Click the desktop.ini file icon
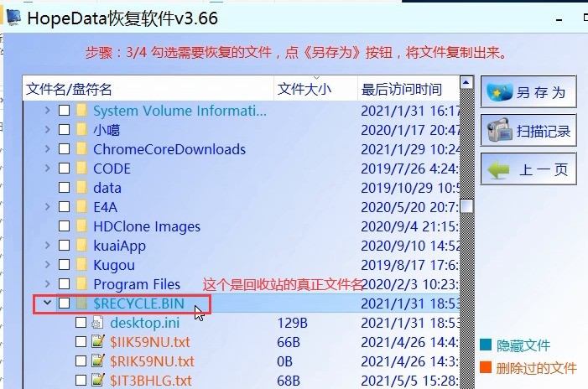 (98, 323)
